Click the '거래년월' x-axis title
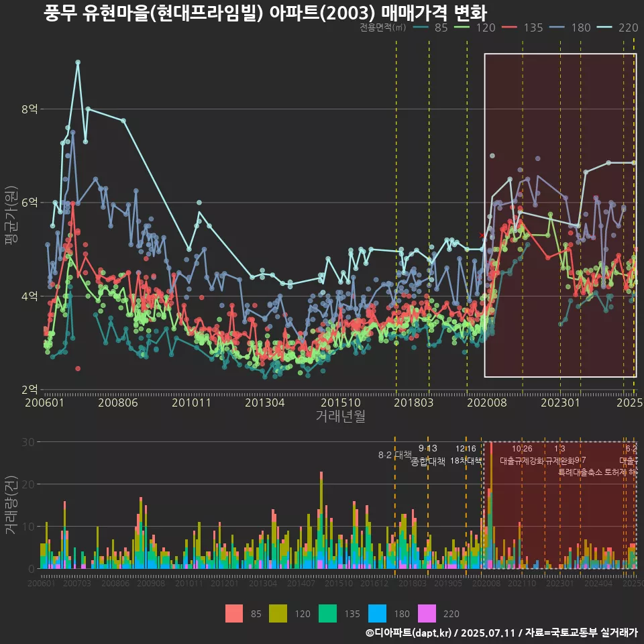Screen dimensions: 644x644 tap(341, 416)
